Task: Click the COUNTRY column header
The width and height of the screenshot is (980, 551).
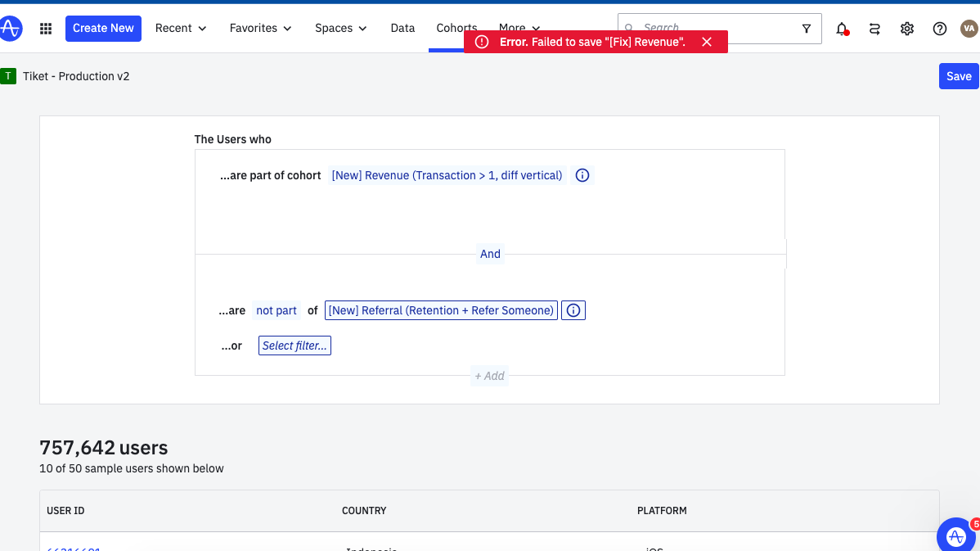Action: coord(364,511)
